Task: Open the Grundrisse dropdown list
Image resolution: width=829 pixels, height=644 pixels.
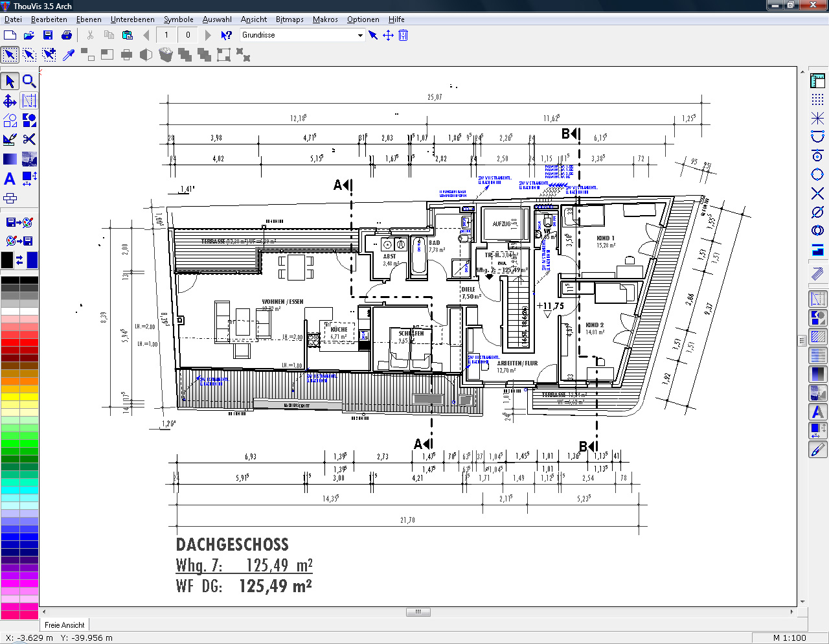Action: 360,35
